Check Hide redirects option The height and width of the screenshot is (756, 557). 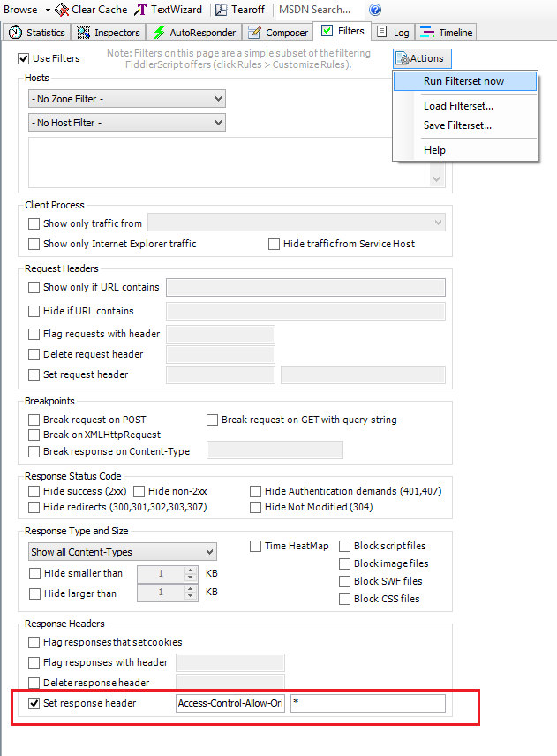tap(34, 507)
